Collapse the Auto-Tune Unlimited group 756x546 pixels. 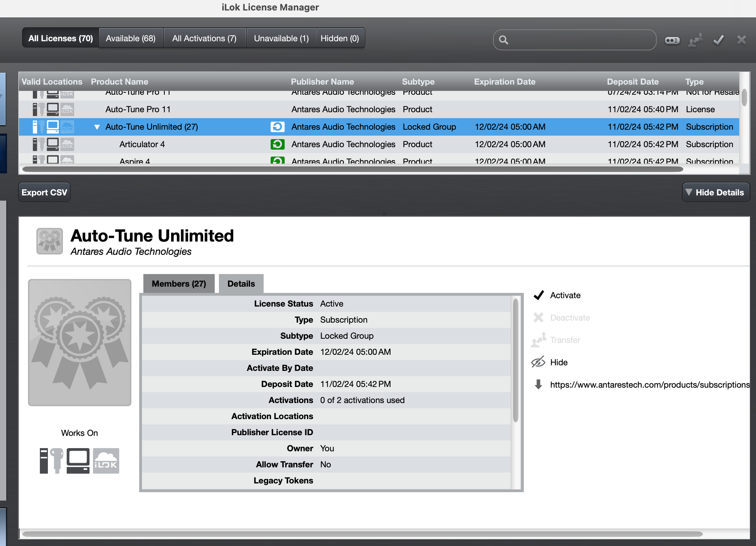coord(97,127)
